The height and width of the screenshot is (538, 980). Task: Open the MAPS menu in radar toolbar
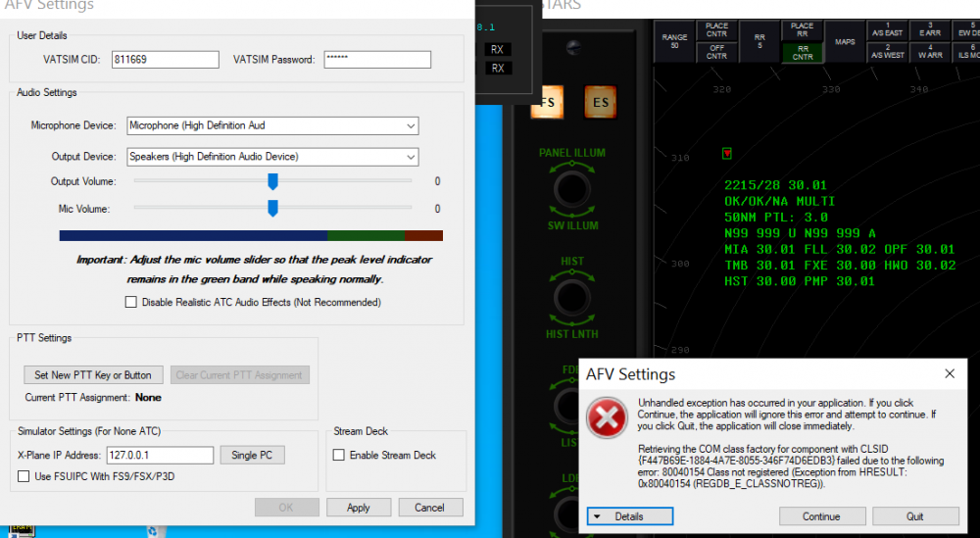click(845, 41)
